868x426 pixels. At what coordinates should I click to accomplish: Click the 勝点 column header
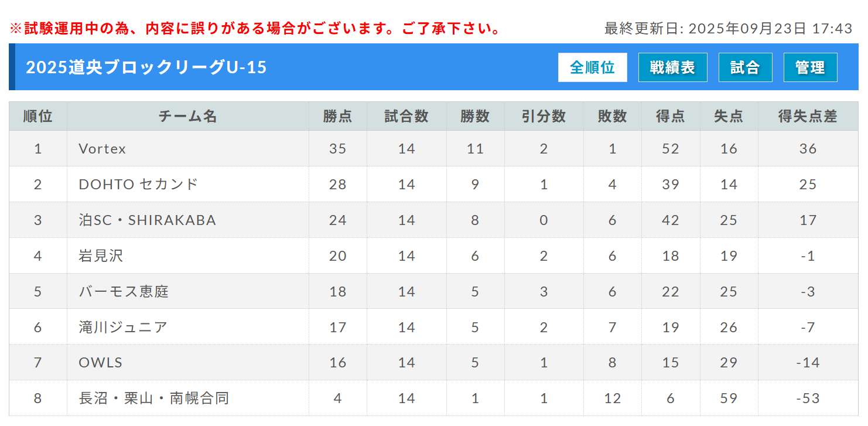pos(337,116)
